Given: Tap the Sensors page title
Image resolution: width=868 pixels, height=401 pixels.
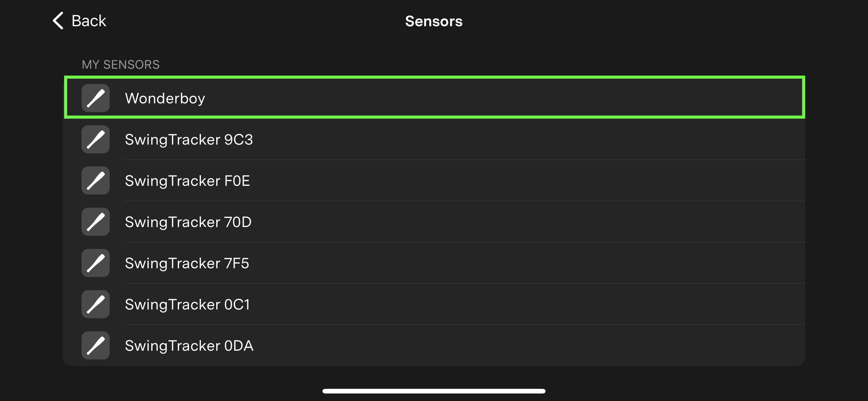Looking at the screenshot, I should (434, 21).
